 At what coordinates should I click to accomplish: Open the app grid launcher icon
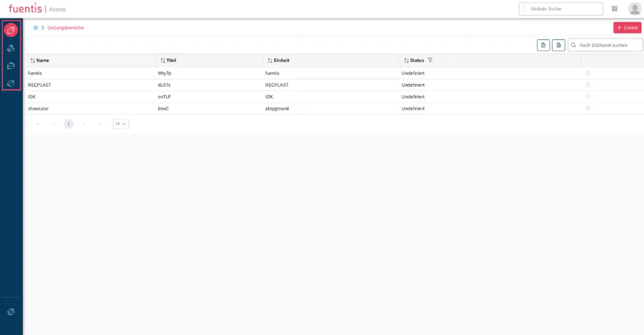[x=614, y=9]
